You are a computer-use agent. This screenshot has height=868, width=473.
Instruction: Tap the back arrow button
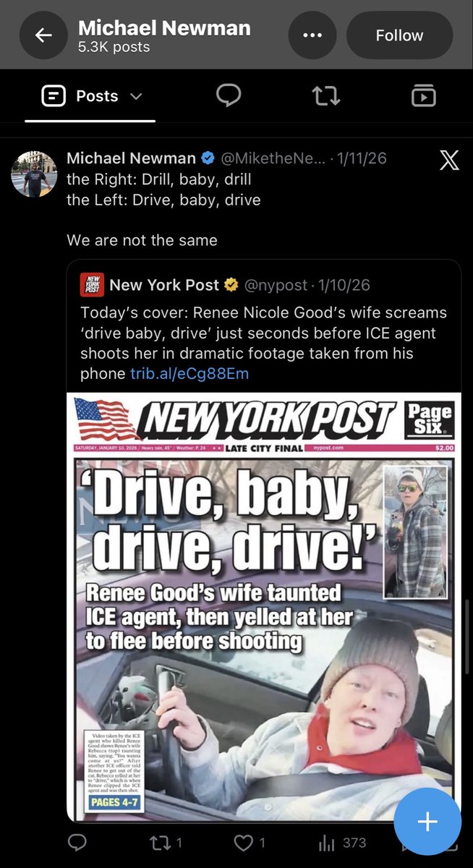[x=43, y=35]
